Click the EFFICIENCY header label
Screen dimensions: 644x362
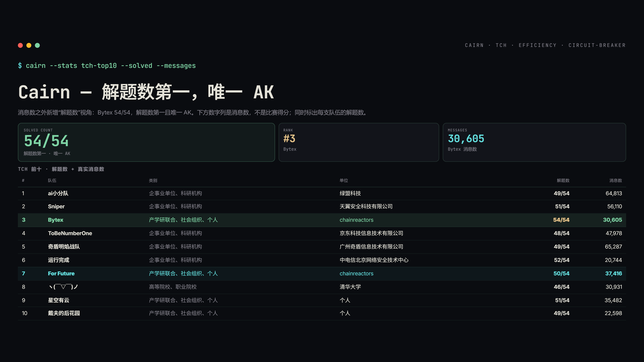538,45
